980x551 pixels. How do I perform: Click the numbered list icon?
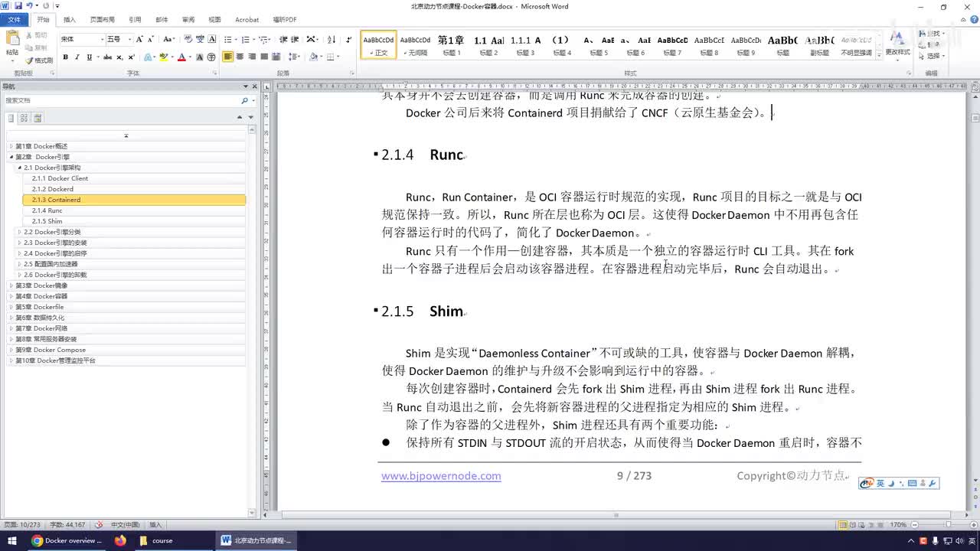pos(246,39)
